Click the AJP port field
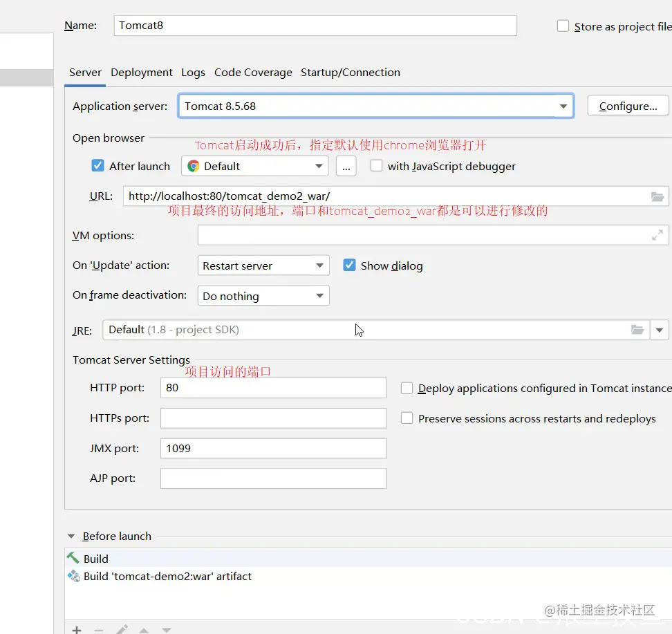672x634 pixels. 273,478
